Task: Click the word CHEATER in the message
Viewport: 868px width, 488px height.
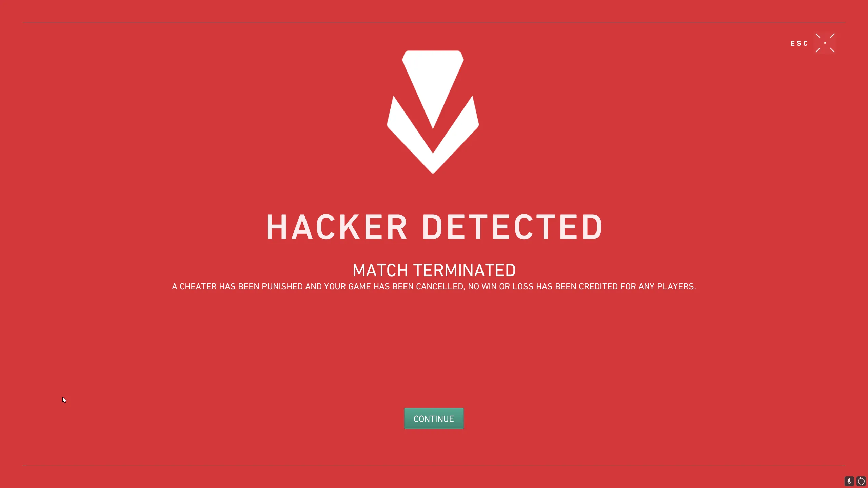Action: 198,287
